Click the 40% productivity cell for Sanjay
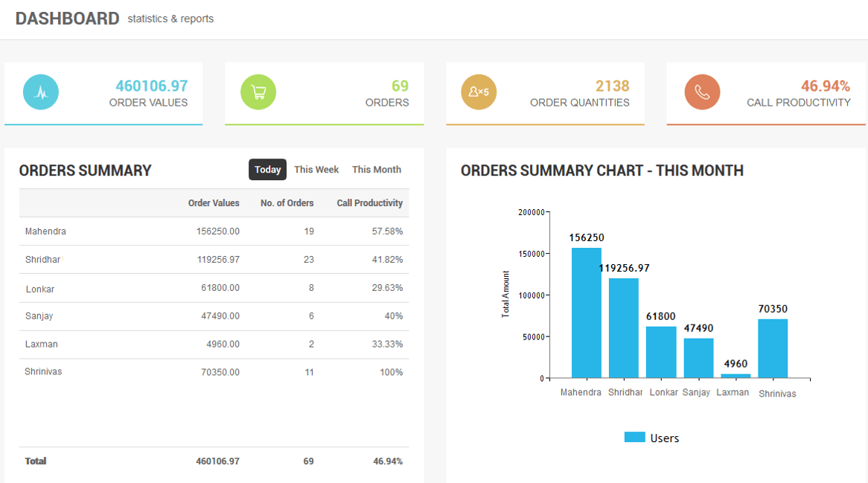868x483 pixels. pyautogui.click(x=394, y=316)
